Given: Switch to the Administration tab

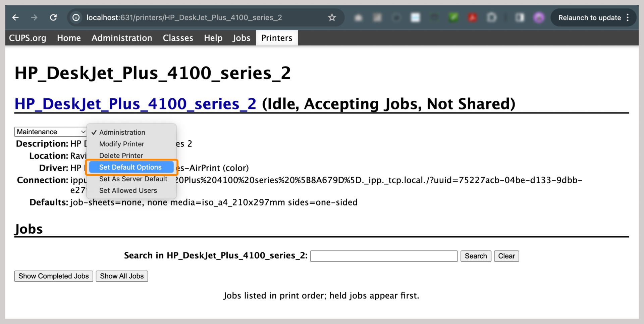Looking at the screenshot, I should 122,38.
